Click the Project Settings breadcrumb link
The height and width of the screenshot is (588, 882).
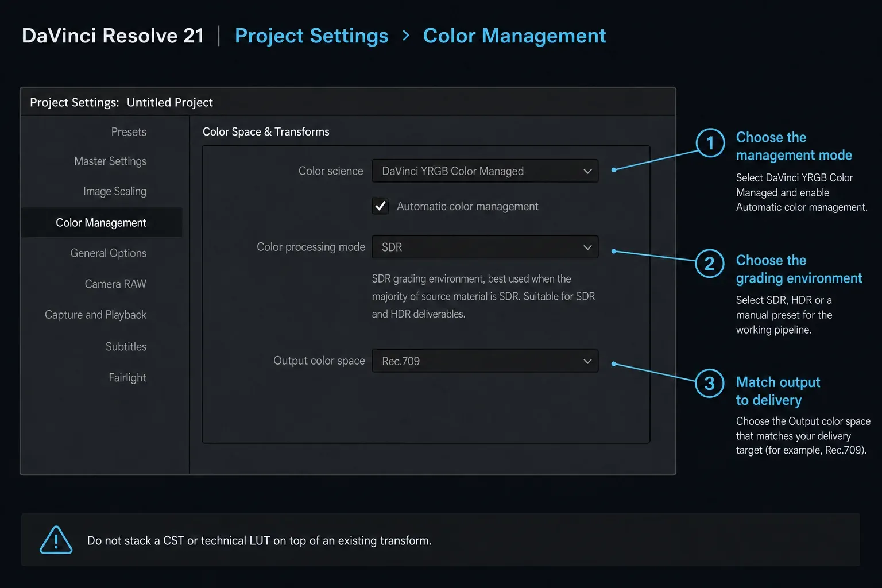311,36
